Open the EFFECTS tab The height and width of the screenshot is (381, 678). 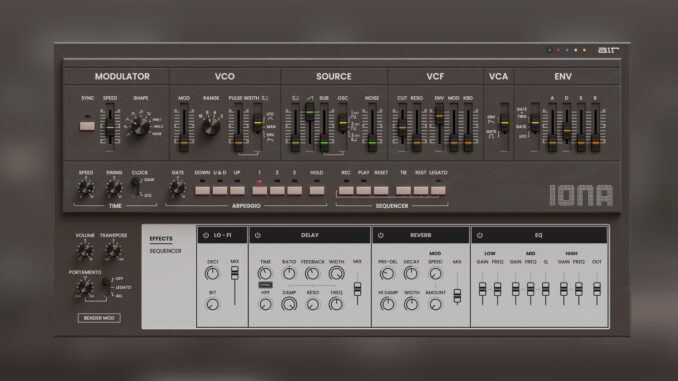(x=161, y=239)
